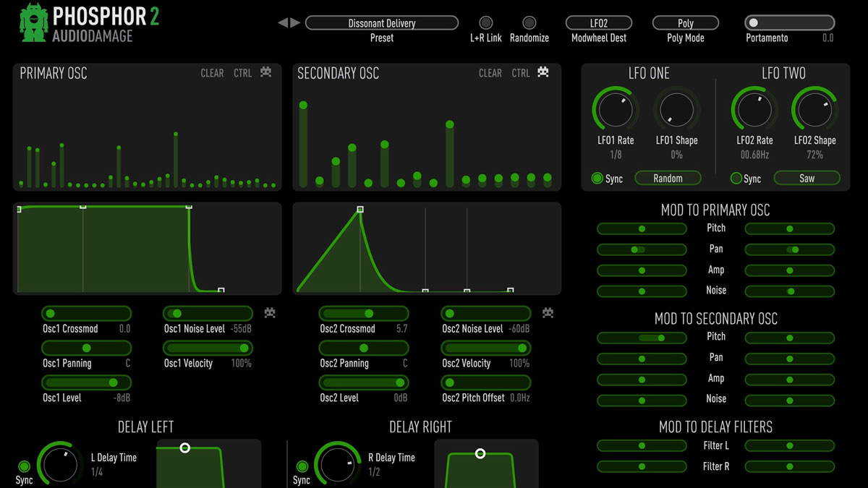
Task: Click CTRL in the Secondary OSC header
Action: (521, 72)
